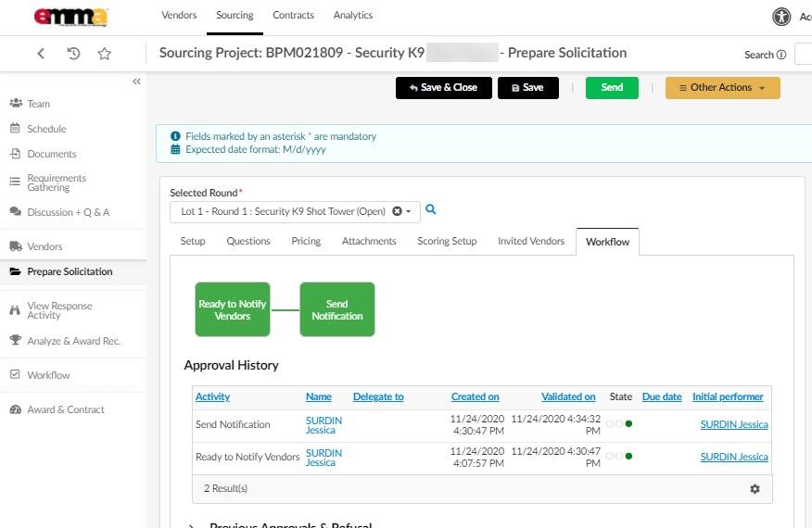Screen dimensions: 812x528
Task: Open Documents in the sidebar
Action: click(52, 154)
